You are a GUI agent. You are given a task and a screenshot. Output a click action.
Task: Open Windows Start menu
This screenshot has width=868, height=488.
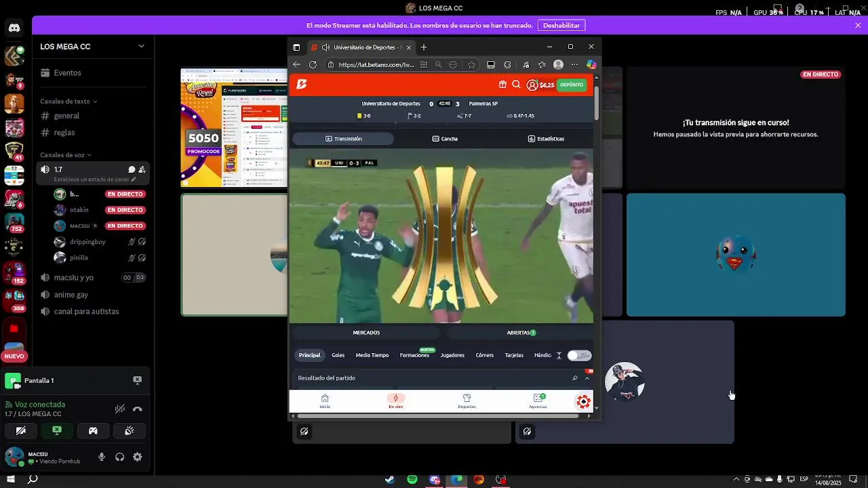click(x=11, y=480)
